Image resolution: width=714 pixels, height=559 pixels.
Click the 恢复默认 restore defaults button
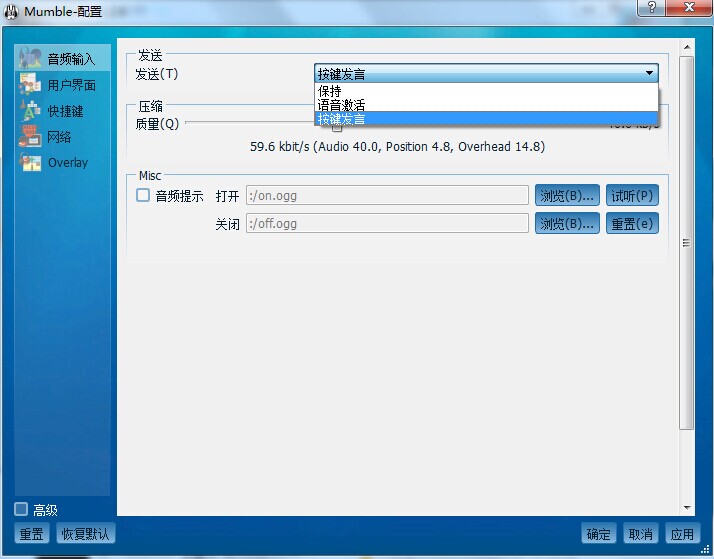point(86,533)
